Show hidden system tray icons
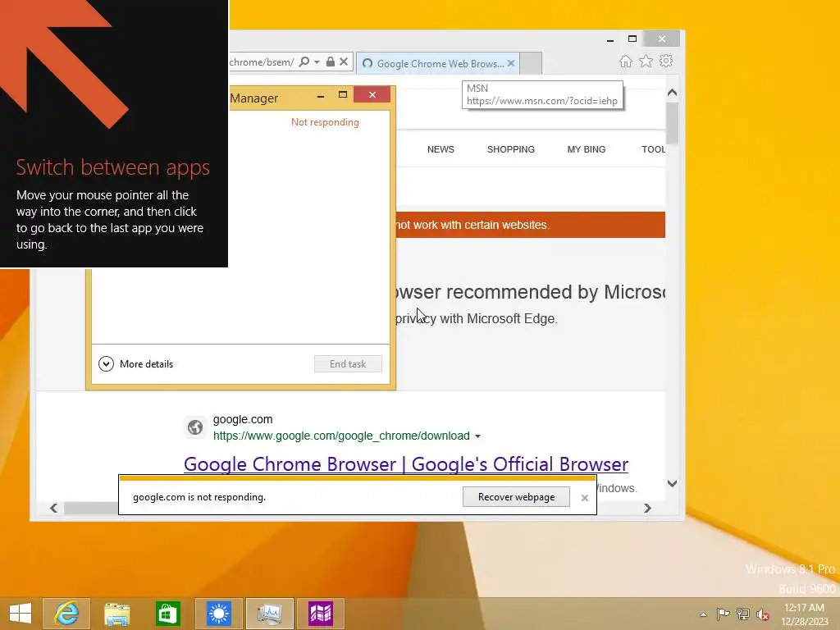The width and height of the screenshot is (840, 630). (703, 614)
